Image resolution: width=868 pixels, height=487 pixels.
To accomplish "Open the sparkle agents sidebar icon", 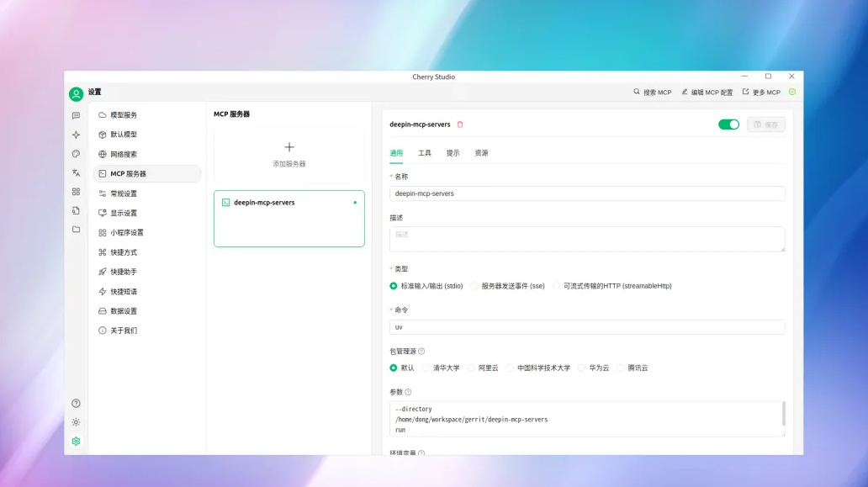I will pyautogui.click(x=76, y=135).
